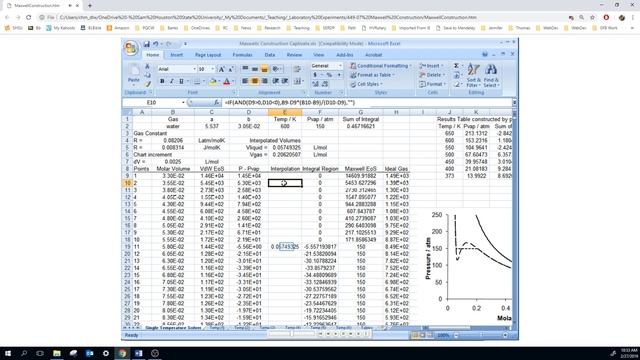640x360 pixels.
Task: Open Windows Start menu
Action: tap(8, 353)
